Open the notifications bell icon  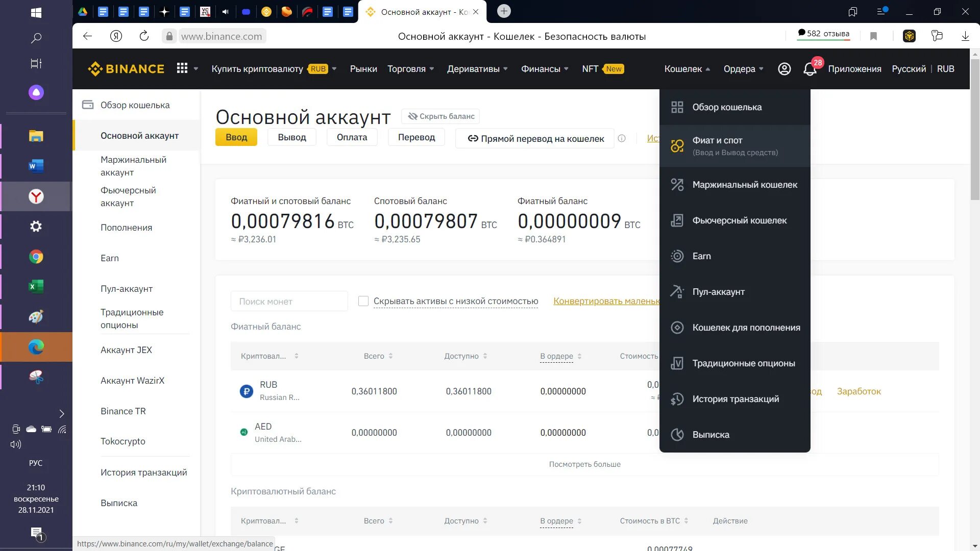coord(810,69)
